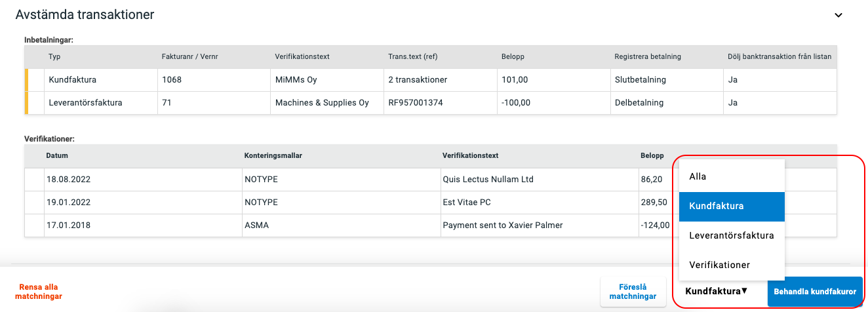Click the yellow marker on Kundfaktura row
The image size is (868, 312).
click(27, 80)
